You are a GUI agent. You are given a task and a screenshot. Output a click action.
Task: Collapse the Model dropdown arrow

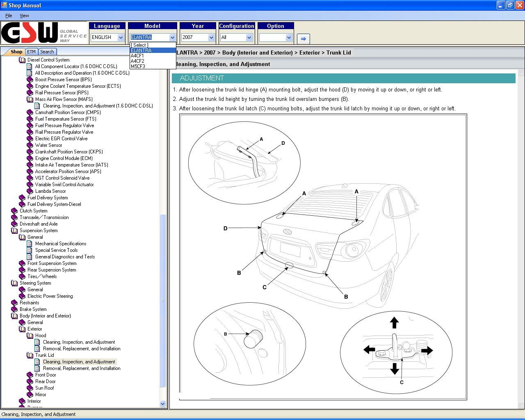173,37
